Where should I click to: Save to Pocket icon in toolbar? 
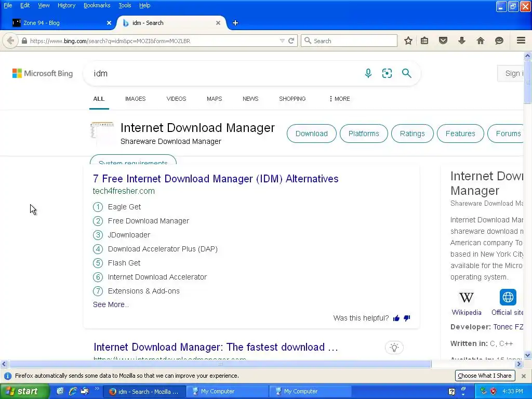click(x=443, y=41)
